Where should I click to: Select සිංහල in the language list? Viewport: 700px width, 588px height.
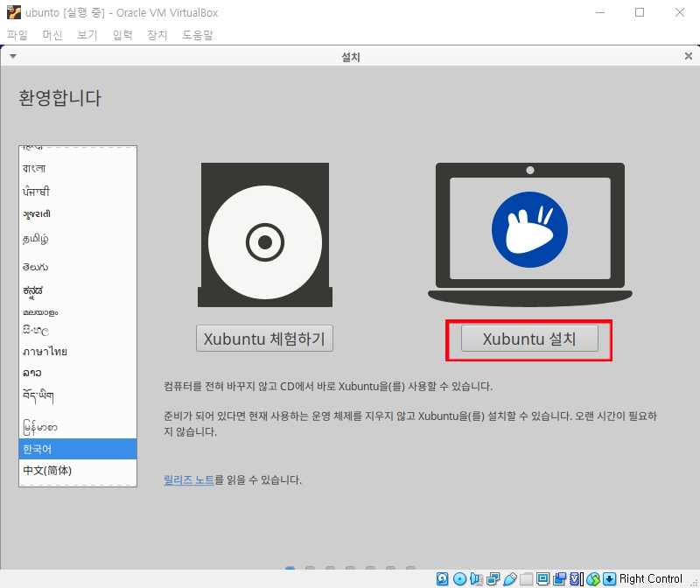(x=78, y=331)
